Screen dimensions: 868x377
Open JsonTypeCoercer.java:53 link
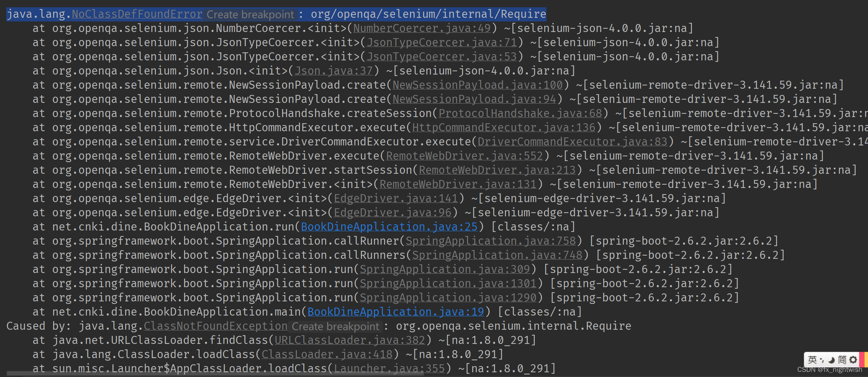click(442, 56)
